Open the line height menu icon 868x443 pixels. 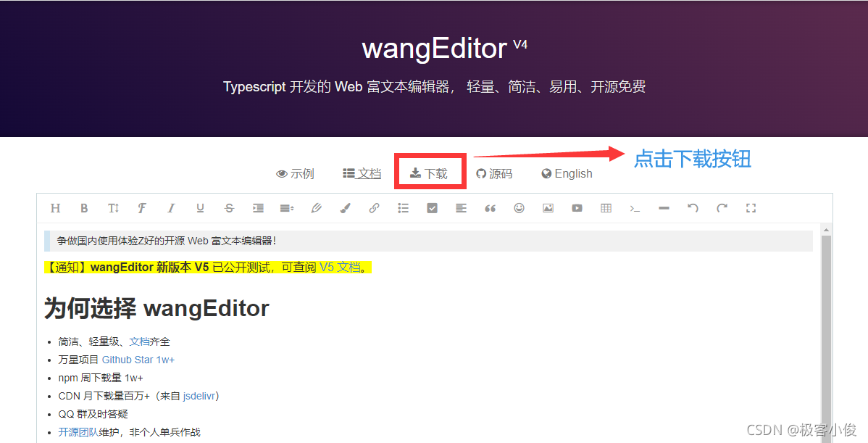point(287,208)
